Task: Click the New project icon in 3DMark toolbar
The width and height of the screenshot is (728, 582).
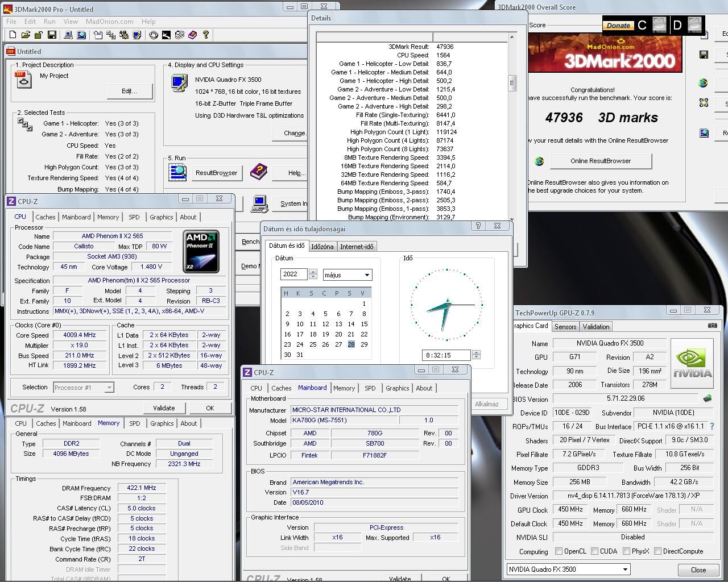Action: [x=13, y=35]
